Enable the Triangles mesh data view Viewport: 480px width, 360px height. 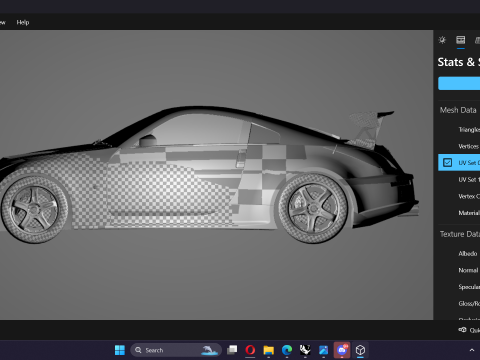tap(469, 130)
